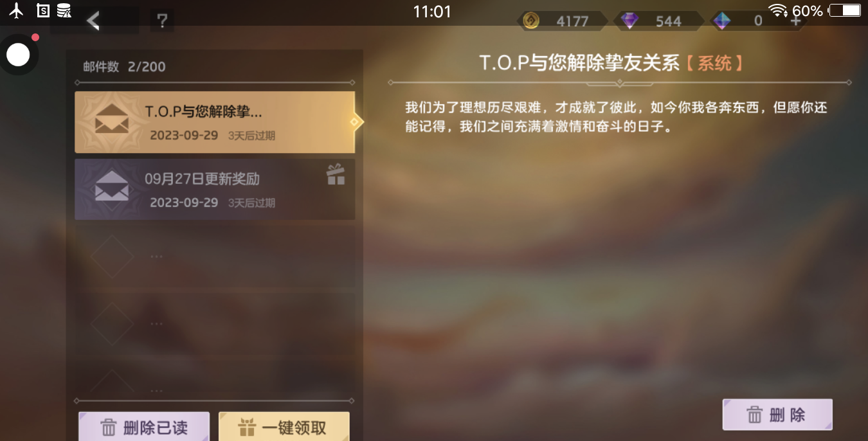Select the first empty mail slot
Screen dimensions: 868x441
click(x=215, y=256)
